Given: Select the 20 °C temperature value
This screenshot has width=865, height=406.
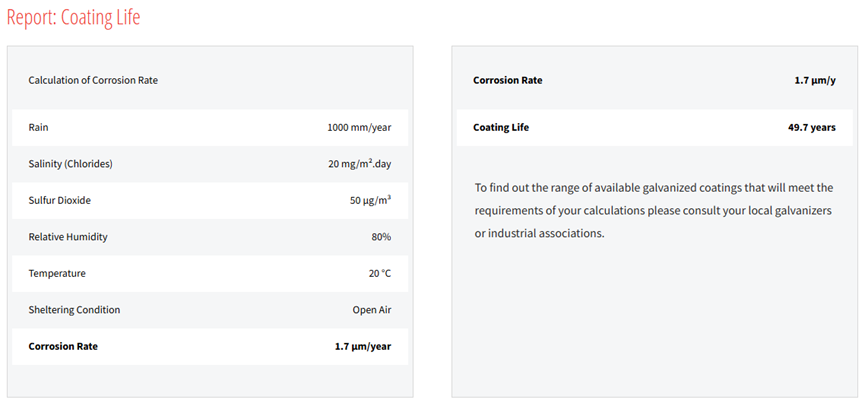Looking at the screenshot, I should click(x=379, y=273).
